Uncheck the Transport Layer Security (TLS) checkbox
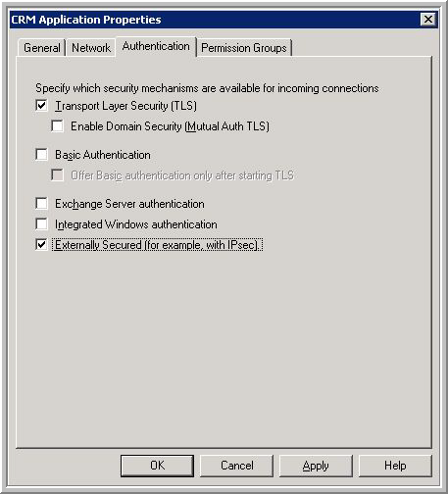 point(41,106)
